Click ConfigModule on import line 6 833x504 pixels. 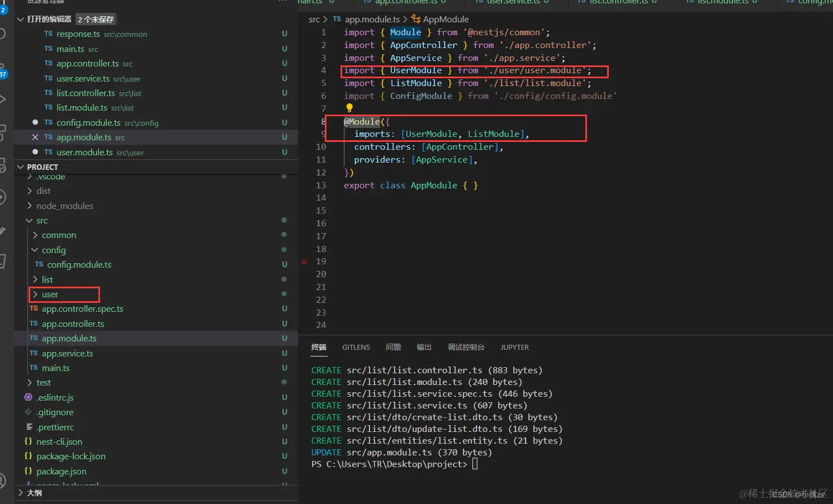tap(421, 96)
